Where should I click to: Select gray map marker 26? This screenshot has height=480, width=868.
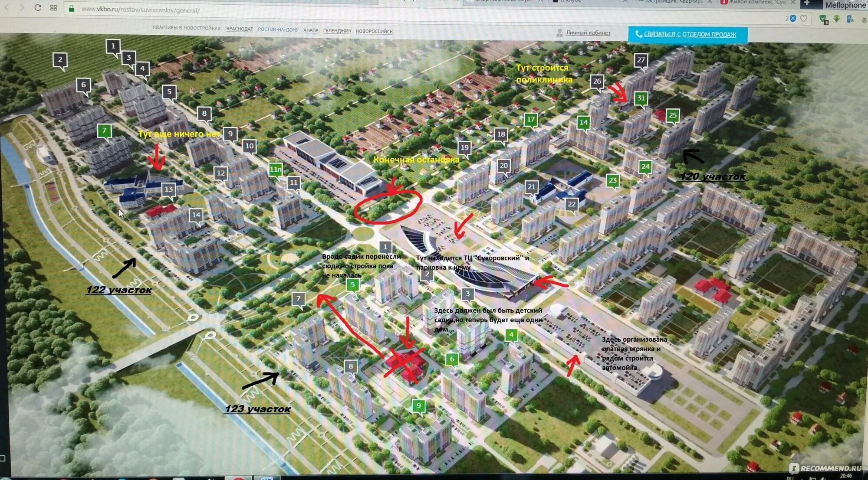(x=597, y=82)
